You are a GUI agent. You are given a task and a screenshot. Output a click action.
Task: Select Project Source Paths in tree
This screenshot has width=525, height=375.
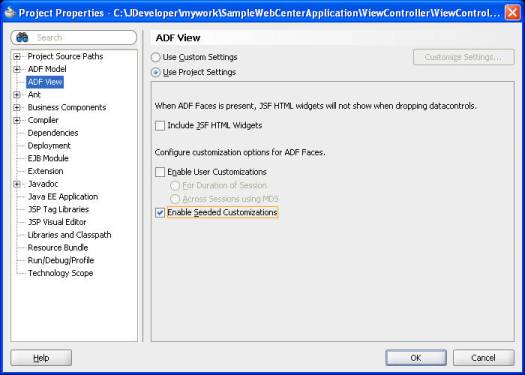point(65,56)
